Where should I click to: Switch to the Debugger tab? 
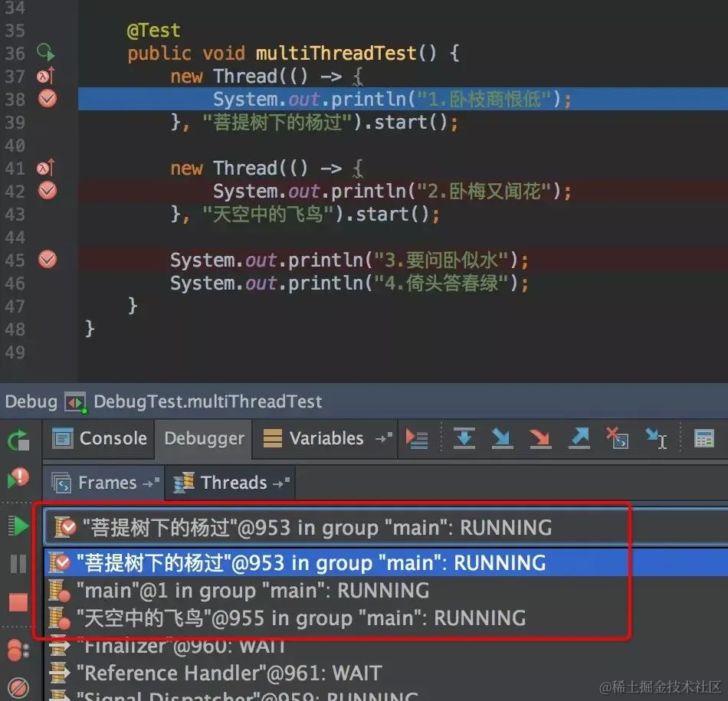204,438
